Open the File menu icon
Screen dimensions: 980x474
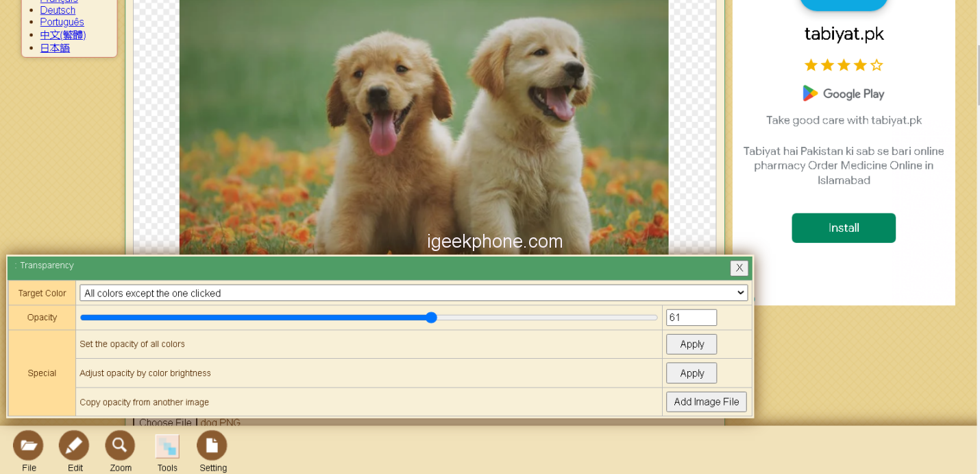coord(28,446)
